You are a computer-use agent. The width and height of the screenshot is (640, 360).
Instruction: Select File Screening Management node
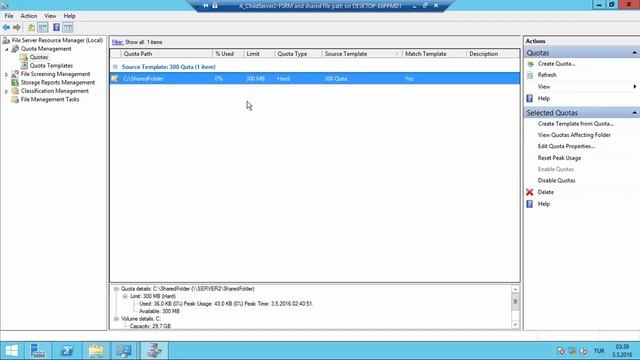pyautogui.click(x=55, y=74)
